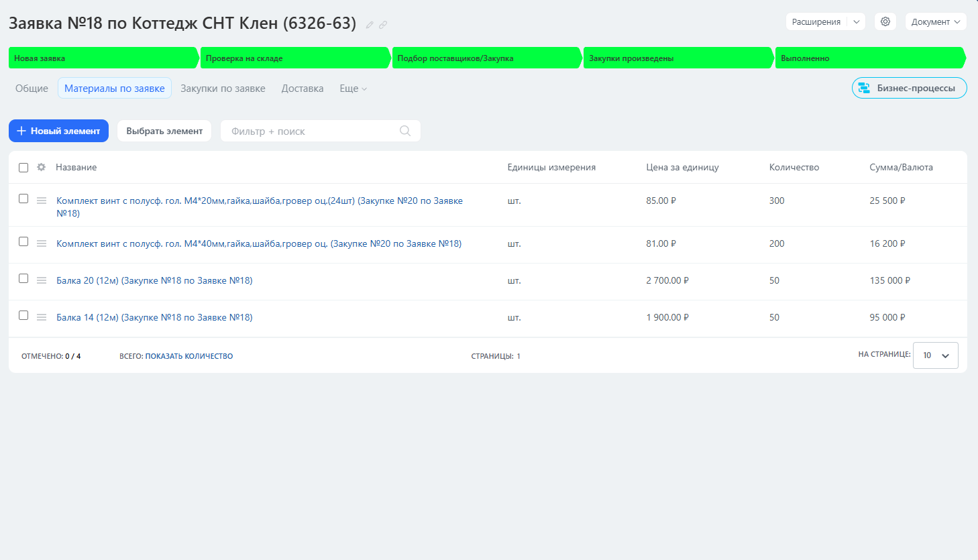This screenshot has width=978, height=560.
Task: Click the Фильтр + поиск field
Action: click(312, 131)
